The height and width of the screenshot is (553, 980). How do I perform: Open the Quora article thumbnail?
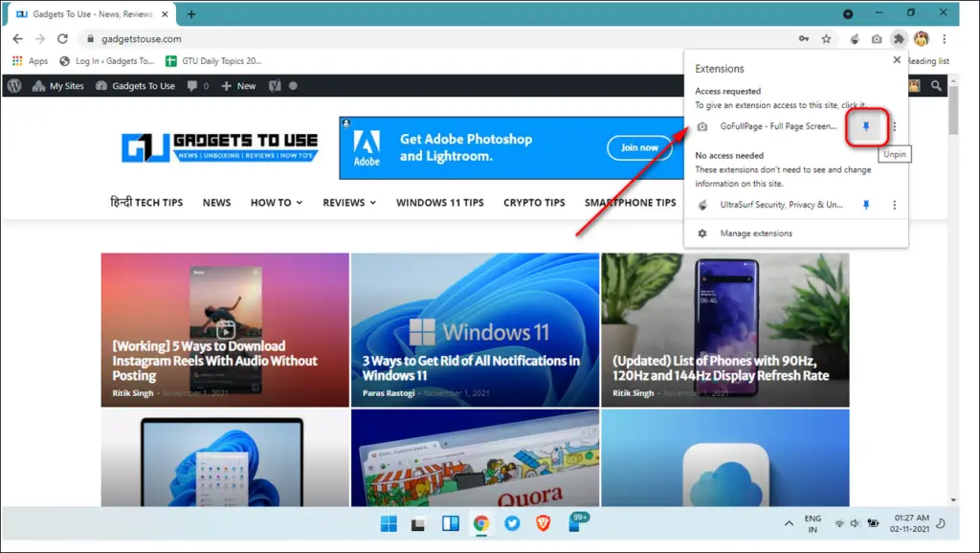pos(475,458)
